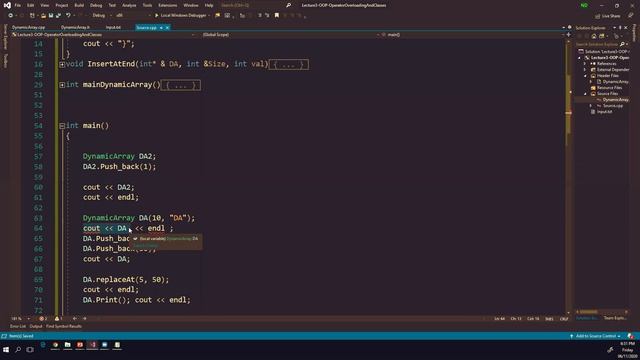
Task: Open the Debug configuration dropdown
Action: pos(101,16)
